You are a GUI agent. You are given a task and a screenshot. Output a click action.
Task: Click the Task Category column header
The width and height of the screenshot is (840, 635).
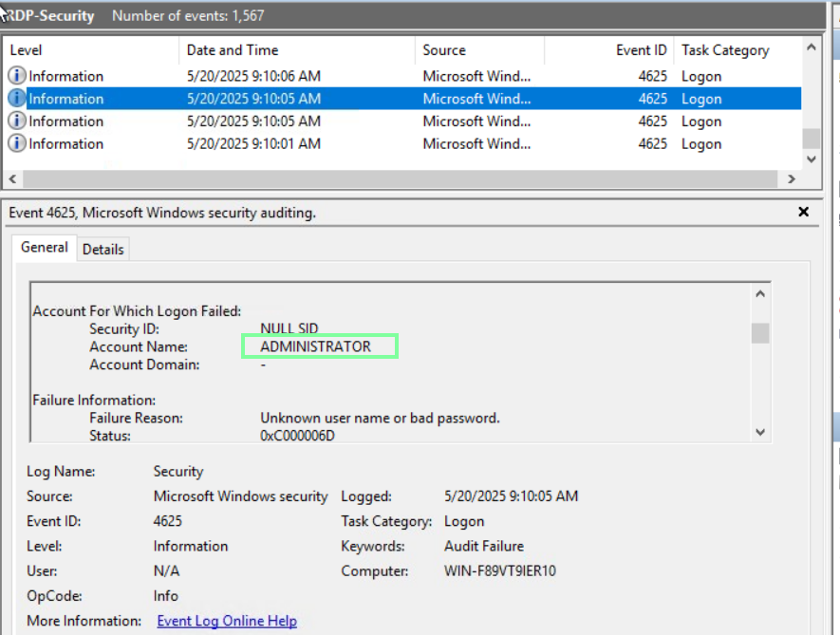725,50
